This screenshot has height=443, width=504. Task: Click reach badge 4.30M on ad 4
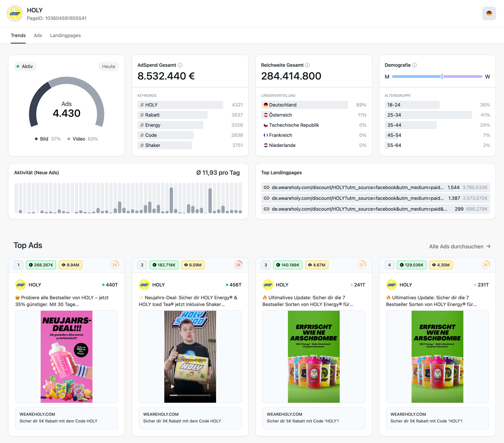click(x=441, y=265)
